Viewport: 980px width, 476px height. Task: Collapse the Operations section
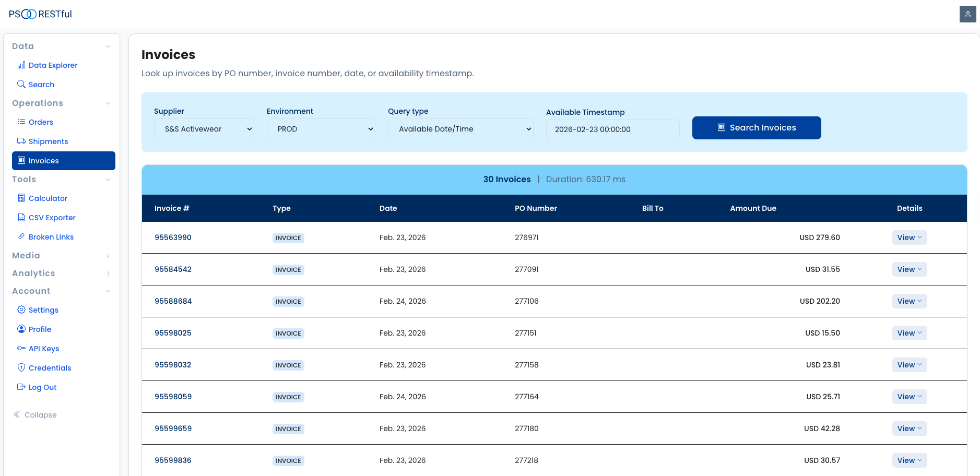click(108, 103)
